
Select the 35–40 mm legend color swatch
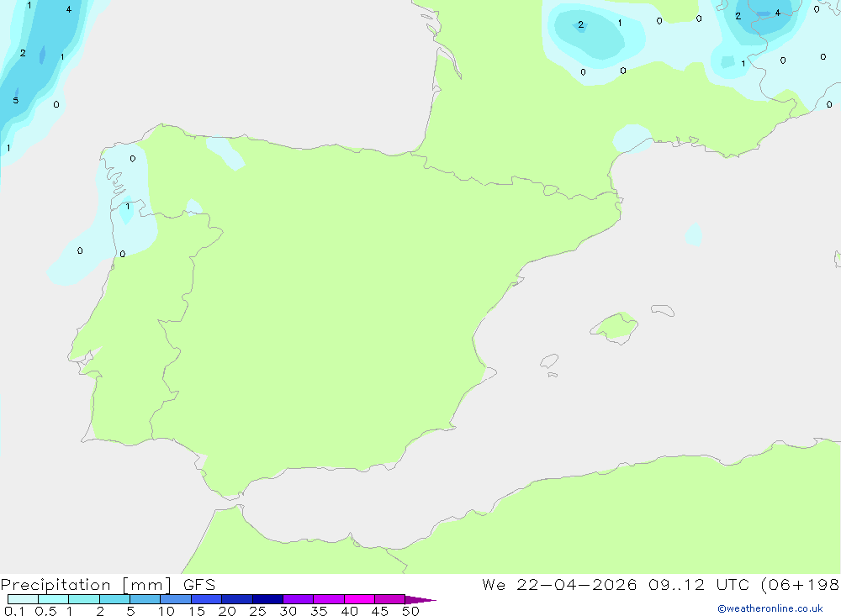click(x=329, y=599)
